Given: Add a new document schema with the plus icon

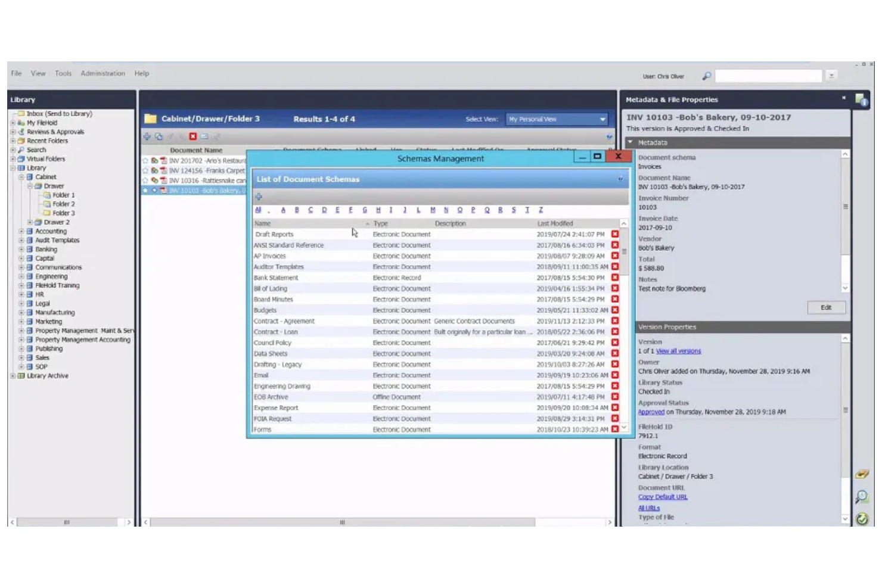Looking at the screenshot, I should tap(259, 196).
